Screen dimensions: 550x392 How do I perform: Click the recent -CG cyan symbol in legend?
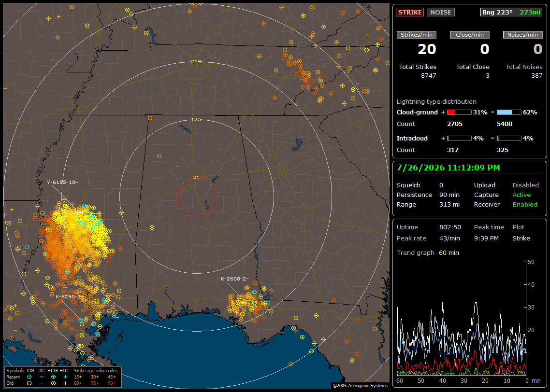(x=29, y=377)
